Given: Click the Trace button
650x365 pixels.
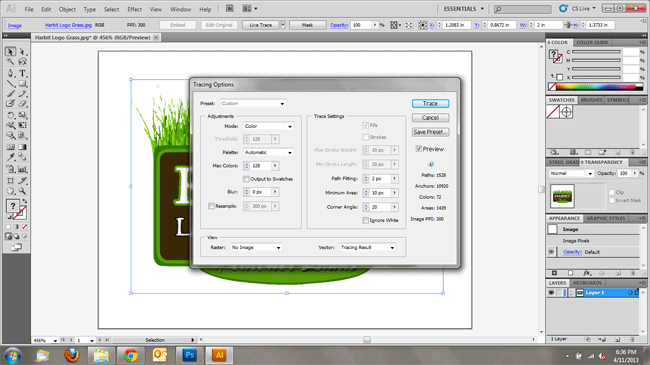Looking at the screenshot, I should (x=430, y=103).
